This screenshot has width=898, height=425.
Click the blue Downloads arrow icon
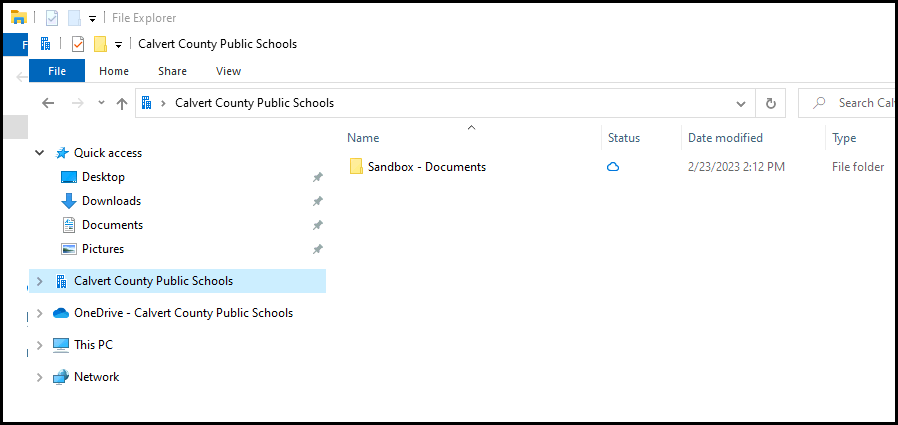[69, 201]
